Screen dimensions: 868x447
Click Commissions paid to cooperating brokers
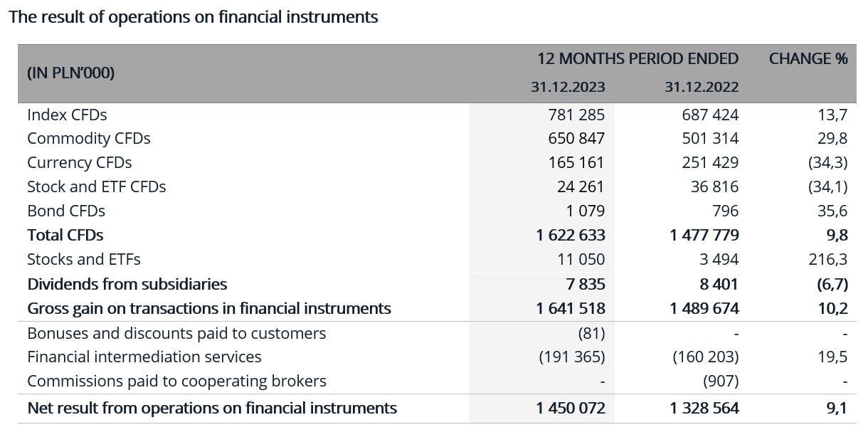pos(176,382)
